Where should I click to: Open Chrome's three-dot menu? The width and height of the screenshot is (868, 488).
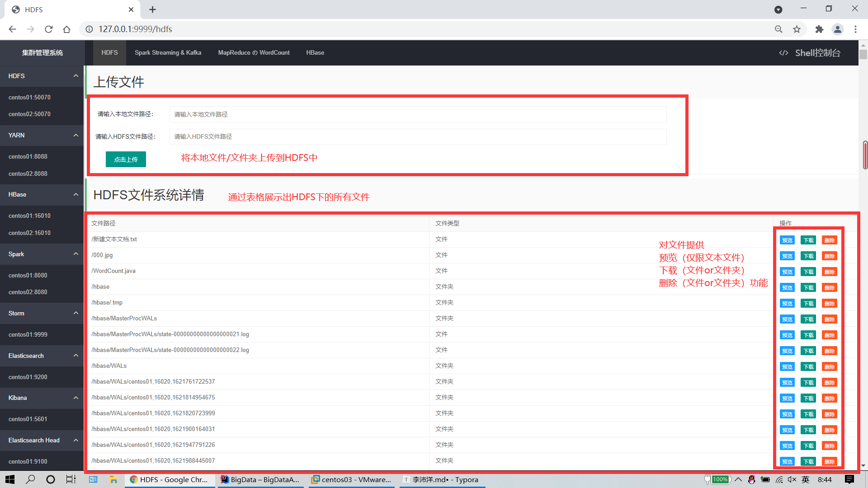point(855,29)
